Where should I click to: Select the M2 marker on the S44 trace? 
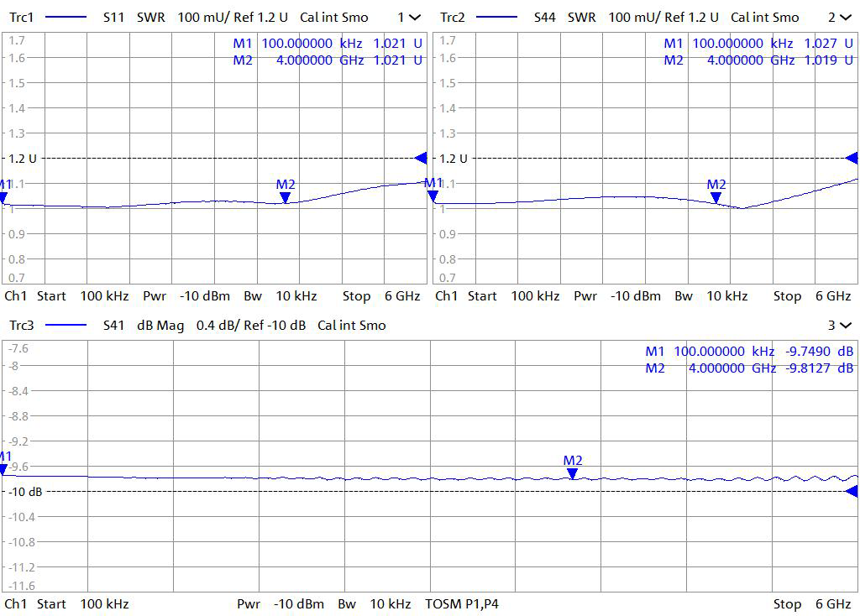coord(716,198)
